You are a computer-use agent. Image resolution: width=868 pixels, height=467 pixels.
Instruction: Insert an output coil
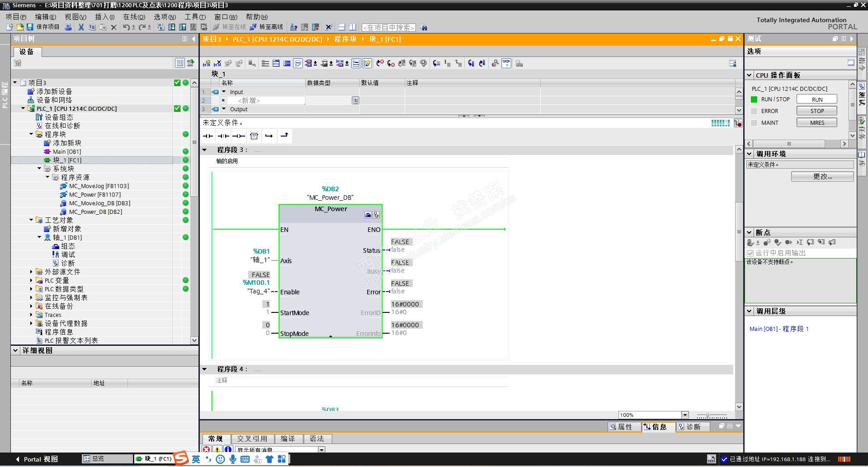pyautogui.click(x=239, y=136)
